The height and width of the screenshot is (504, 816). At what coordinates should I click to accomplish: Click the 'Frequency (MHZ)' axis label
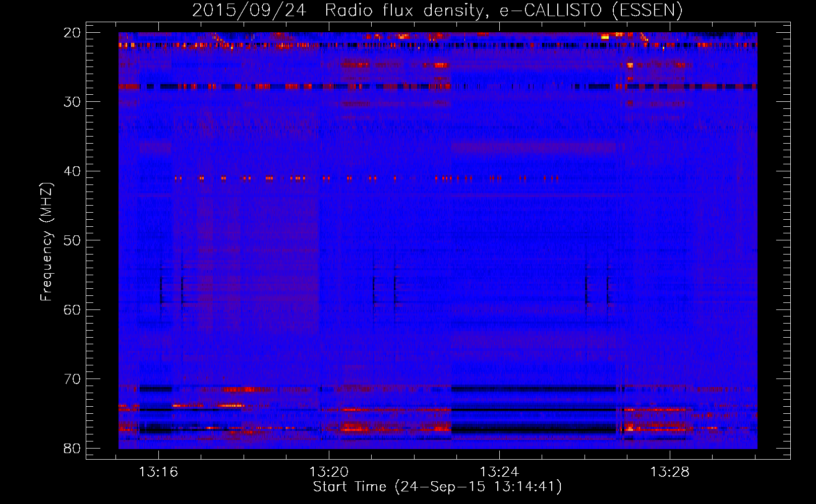(46, 242)
